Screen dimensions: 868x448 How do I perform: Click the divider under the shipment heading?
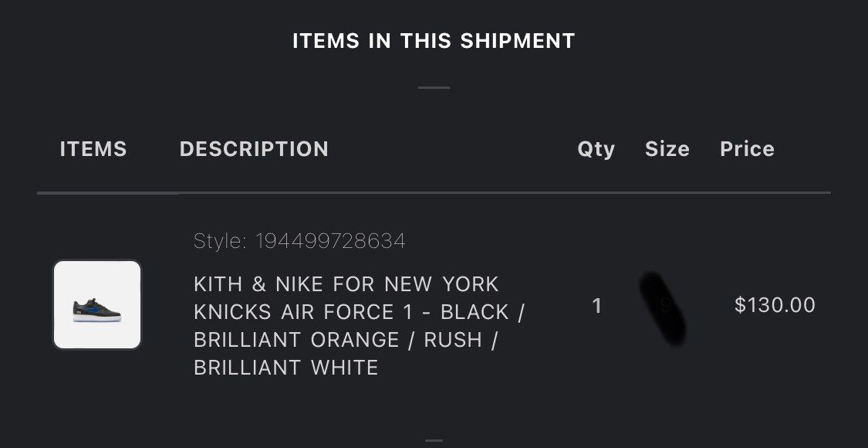pyautogui.click(x=434, y=87)
